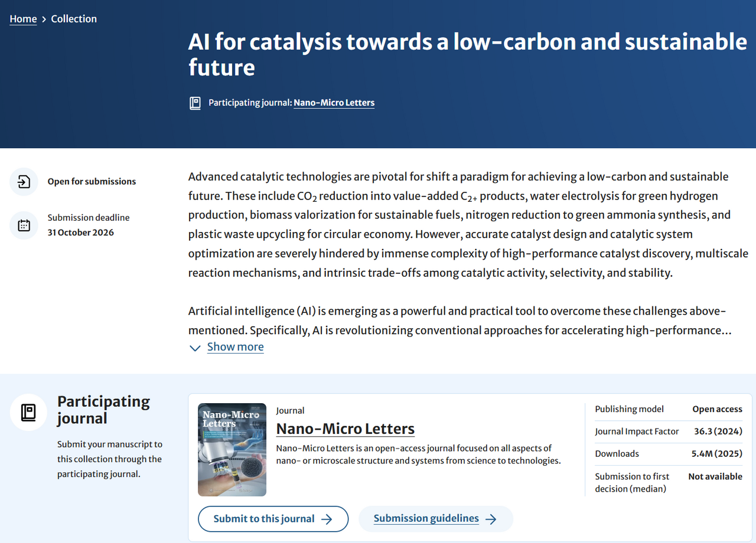Viewport: 756px width, 543px height.
Task: Open the Home breadcrumb link
Action: point(23,18)
